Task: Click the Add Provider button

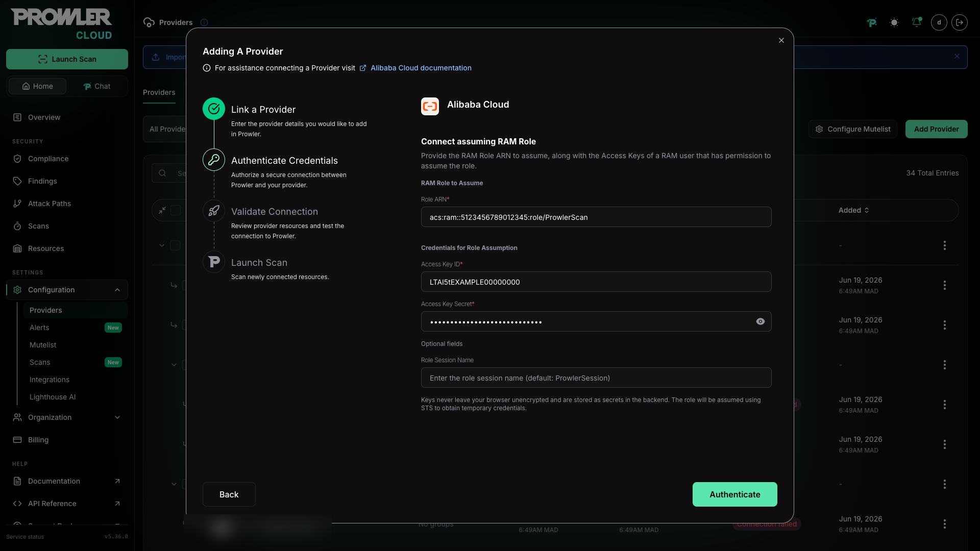Action: pyautogui.click(x=937, y=129)
